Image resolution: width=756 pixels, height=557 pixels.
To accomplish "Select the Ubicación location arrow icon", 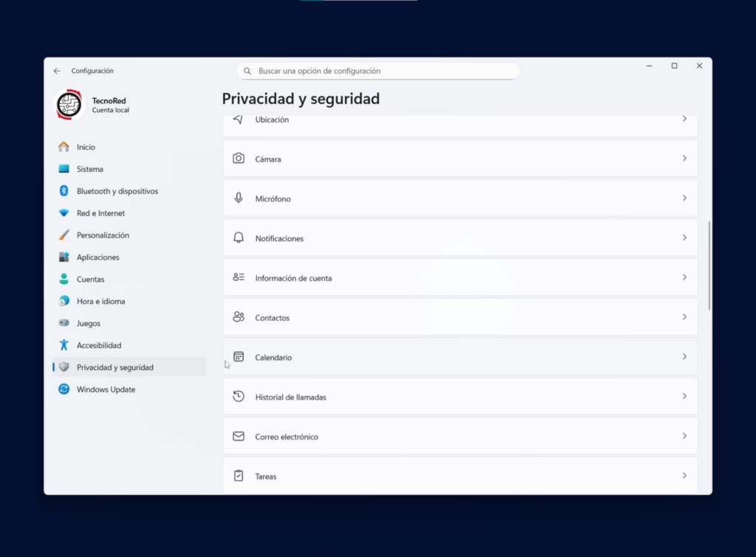I will 238,119.
